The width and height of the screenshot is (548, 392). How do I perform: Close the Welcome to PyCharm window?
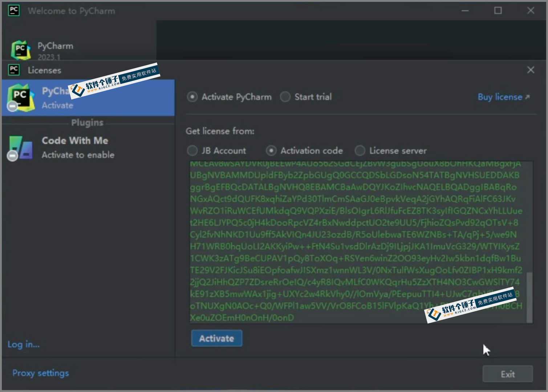pyautogui.click(x=531, y=11)
